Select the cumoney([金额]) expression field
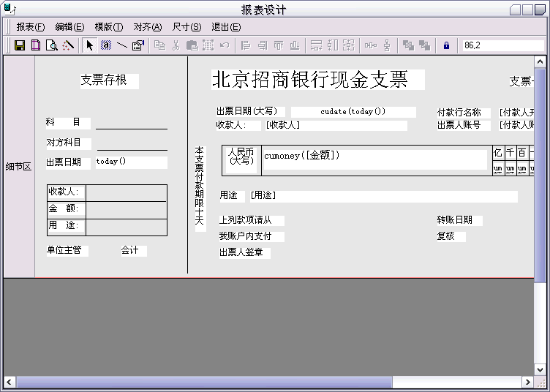 [x=375, y=160]
